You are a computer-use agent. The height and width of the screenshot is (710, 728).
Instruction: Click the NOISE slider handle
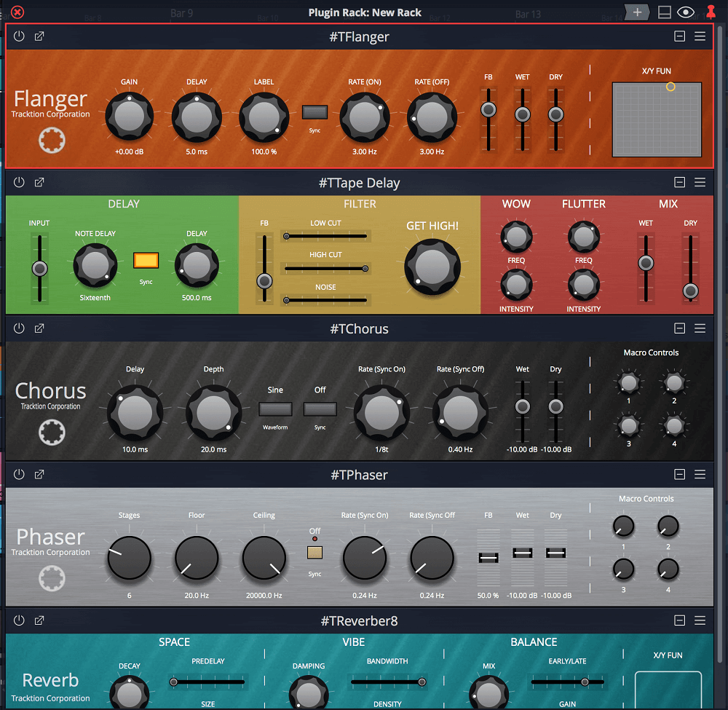point(286,301)
